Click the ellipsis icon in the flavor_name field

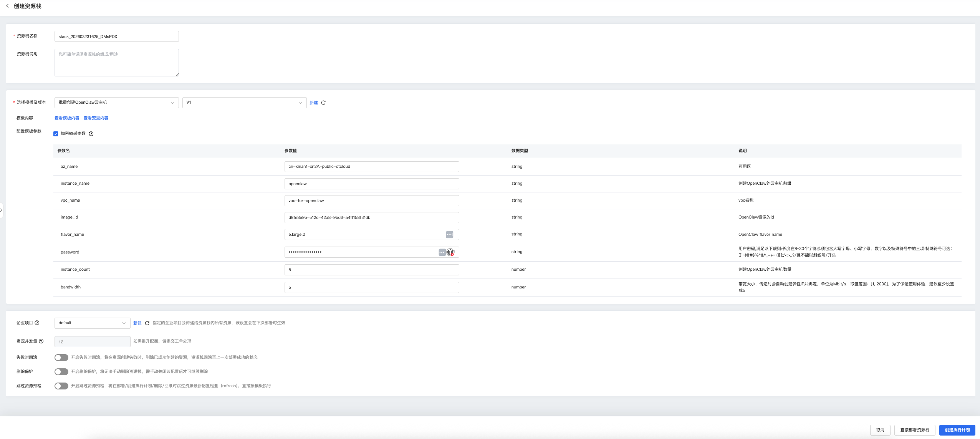pos(449,234)
